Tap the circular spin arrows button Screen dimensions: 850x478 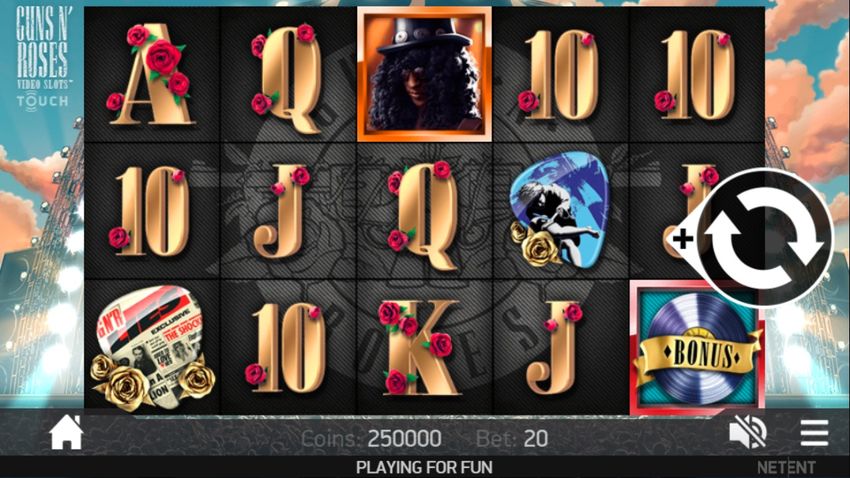pos(766,238)
